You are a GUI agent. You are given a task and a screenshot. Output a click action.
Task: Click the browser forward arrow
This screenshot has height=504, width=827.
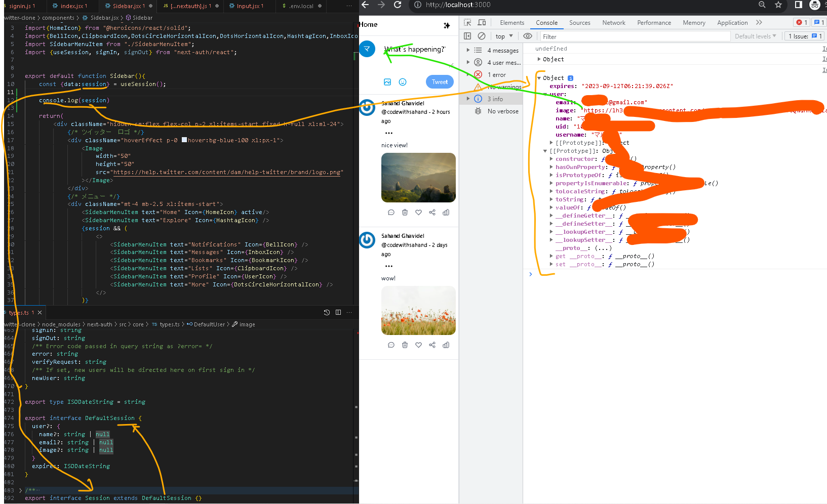pos(381,5)
